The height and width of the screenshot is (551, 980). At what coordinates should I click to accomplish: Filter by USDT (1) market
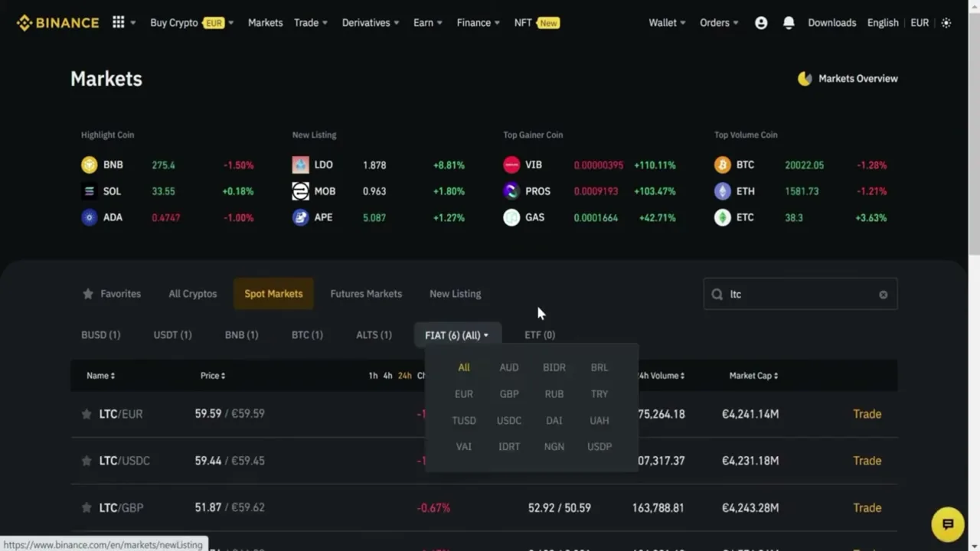[172, 335]
